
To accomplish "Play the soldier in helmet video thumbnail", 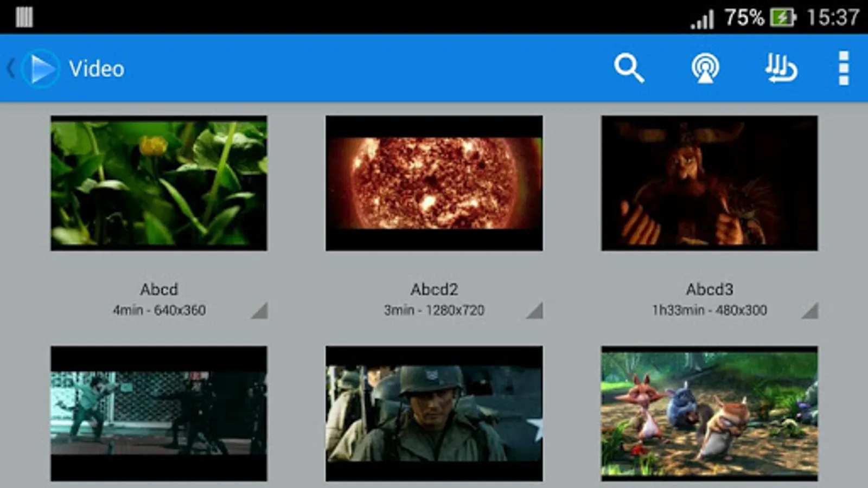I will coord(434,413).
